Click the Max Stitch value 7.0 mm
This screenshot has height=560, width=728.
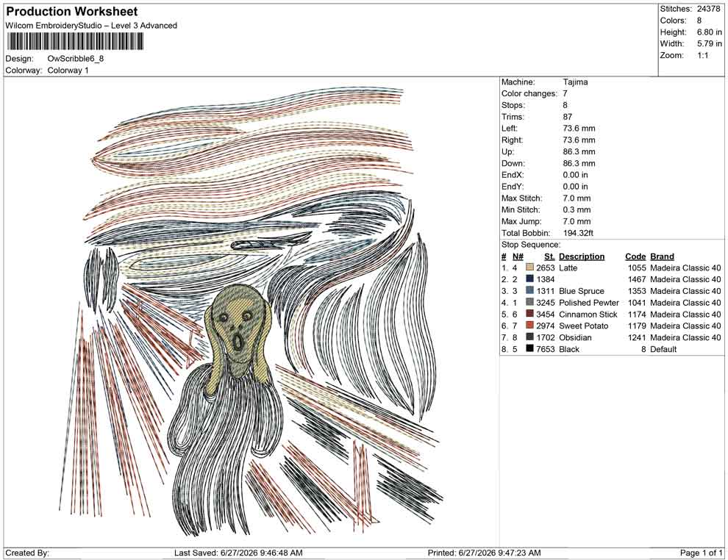(x=577, y=198)
